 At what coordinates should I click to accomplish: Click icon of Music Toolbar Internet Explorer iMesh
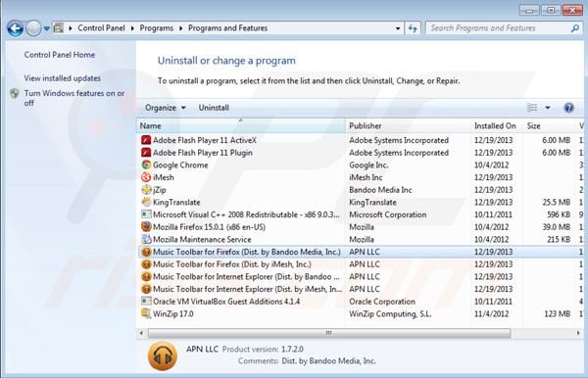(146, 289)
